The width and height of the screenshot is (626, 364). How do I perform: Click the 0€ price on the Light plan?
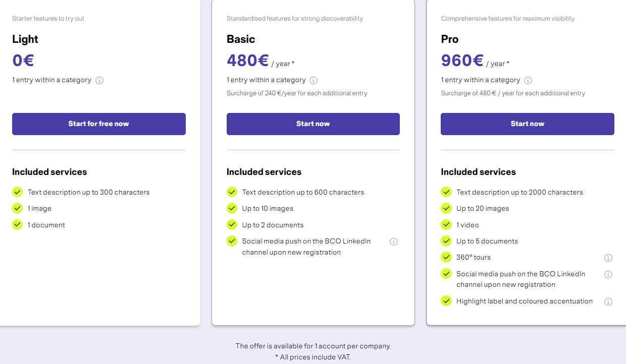point(23,59)
